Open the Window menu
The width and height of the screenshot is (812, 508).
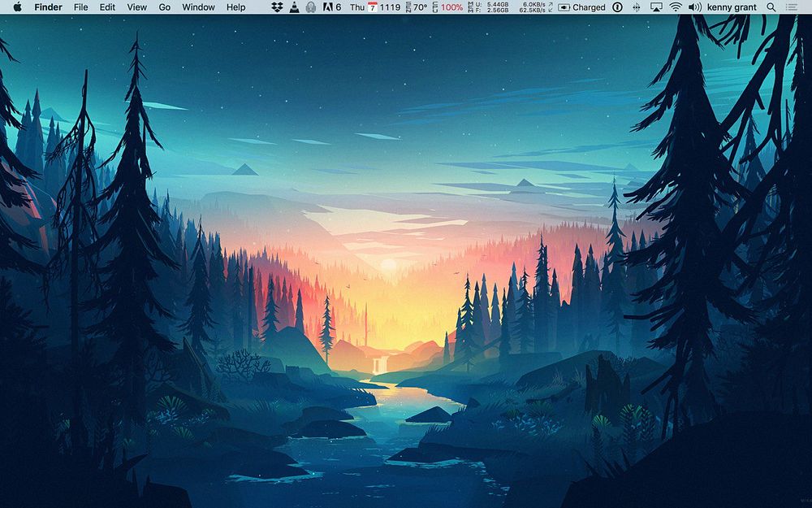(x=198, y=7)
